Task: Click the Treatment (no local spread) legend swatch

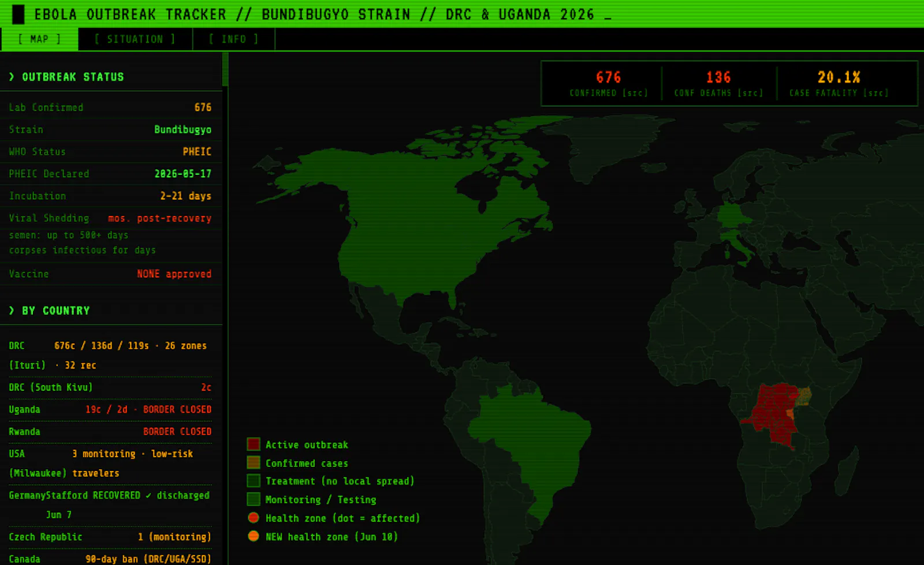Action: point(254,481)
